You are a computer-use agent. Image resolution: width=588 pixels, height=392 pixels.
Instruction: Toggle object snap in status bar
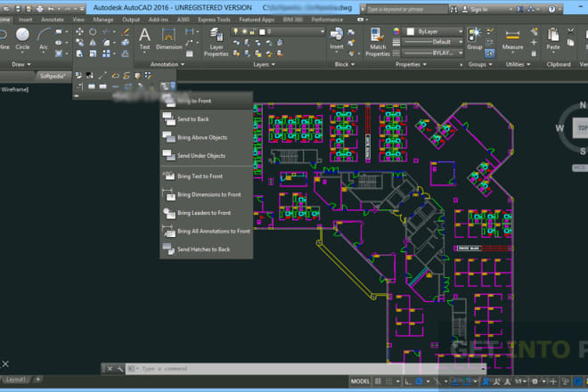(x=467, y=381)
